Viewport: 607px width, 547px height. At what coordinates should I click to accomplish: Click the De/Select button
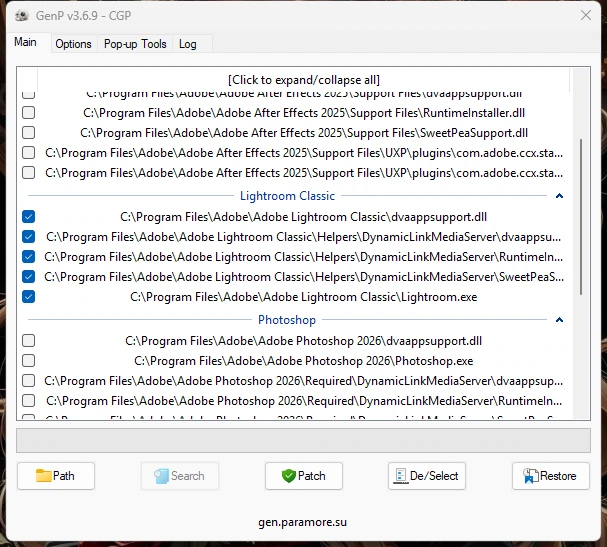[427, 476]
